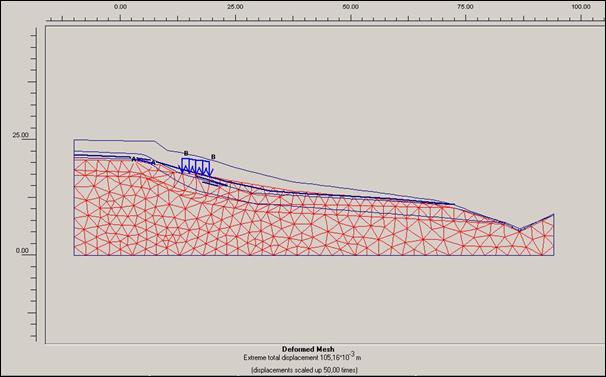This screenshot has width=606, height=377.
Task: Select the bottom-right corner of the mesh
Action: (554, 255)
